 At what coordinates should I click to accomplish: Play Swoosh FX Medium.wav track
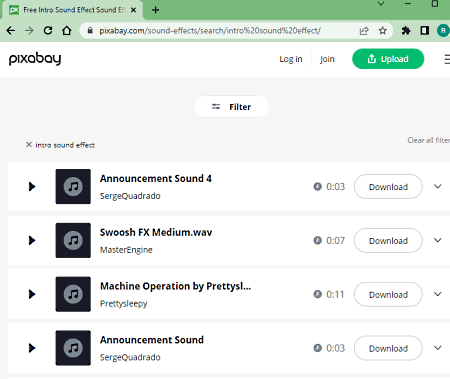coord(32,240)
